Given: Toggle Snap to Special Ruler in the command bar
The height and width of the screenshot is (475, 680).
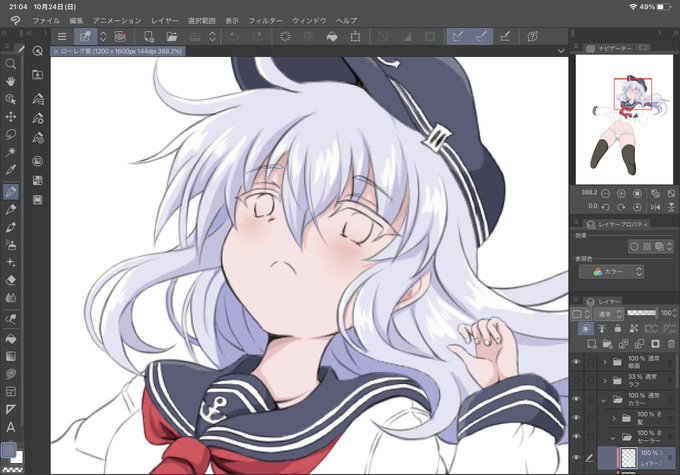Looking at the screenshot, I should (481, 37).
